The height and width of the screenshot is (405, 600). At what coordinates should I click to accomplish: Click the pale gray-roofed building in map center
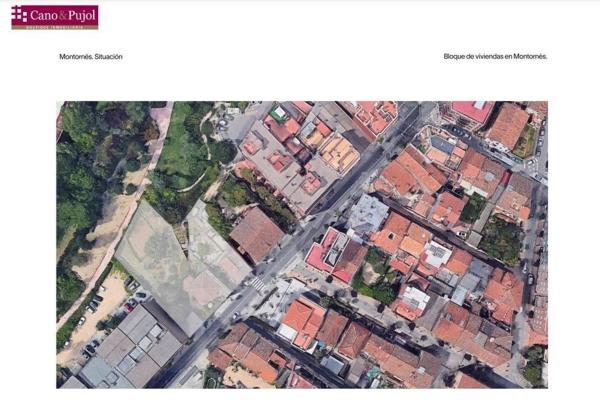click(x=368, y=213)
